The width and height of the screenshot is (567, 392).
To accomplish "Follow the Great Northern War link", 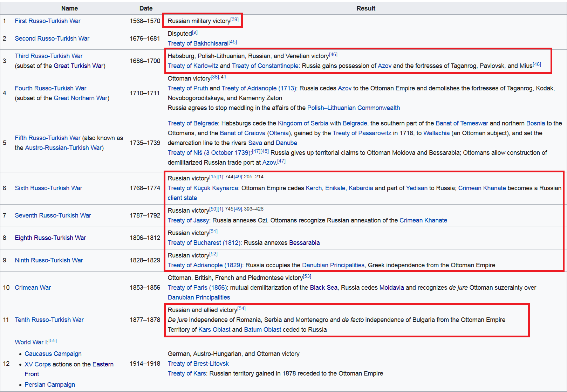I will coord(81,98).
